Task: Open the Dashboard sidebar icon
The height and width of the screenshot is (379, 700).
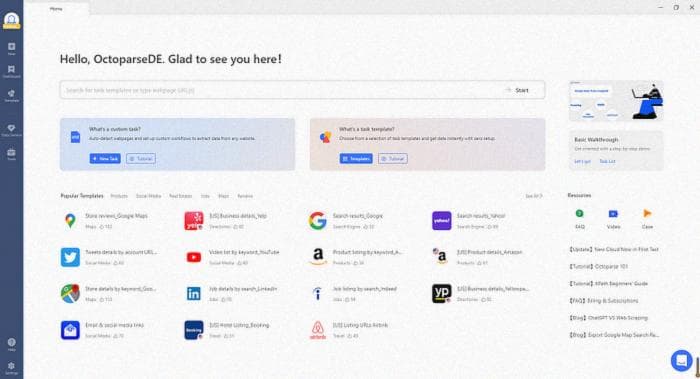Action: 12,69
